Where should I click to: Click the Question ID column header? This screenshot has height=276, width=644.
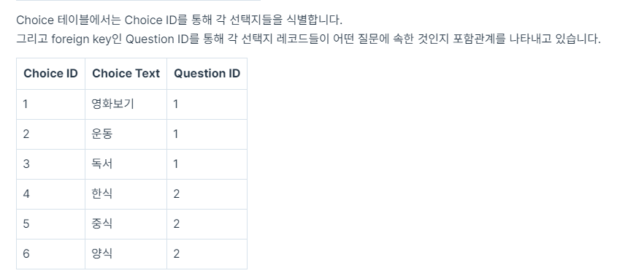(x=207, y=74)
